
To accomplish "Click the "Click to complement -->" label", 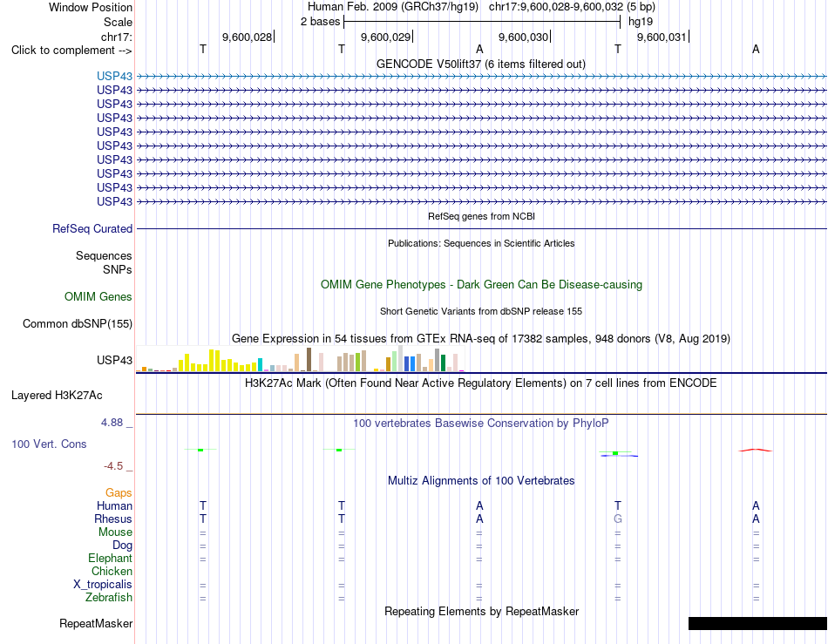I will tap(71, 51).
